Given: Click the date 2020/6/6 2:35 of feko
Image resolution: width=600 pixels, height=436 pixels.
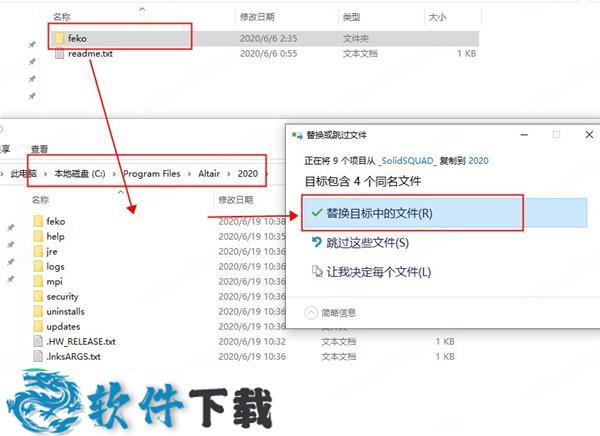Looking at the screenshot, I should pyautogui.click(x=268, y=38).
